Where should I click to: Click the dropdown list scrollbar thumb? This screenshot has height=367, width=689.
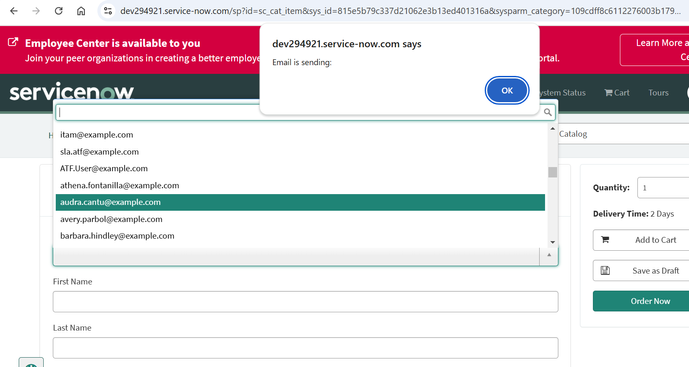pos(553,172)
